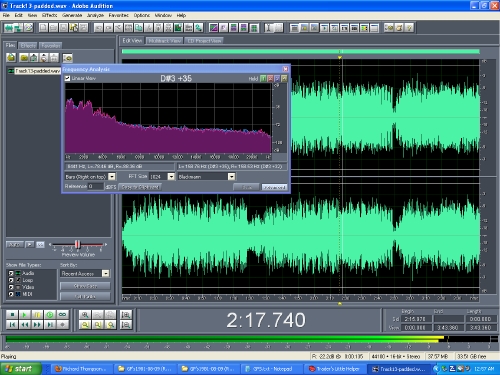This screenshot has height=375, width=500.
Task: Click Edit File icon in Files panel
Action: pos(44,58)
